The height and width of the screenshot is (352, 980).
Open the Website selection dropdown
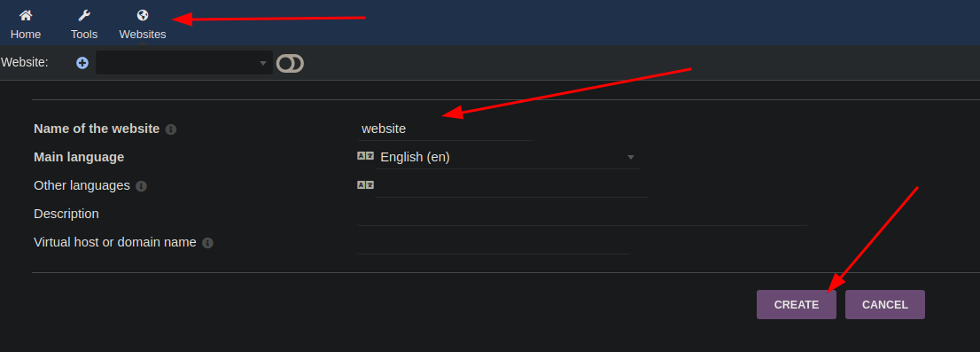184,63
